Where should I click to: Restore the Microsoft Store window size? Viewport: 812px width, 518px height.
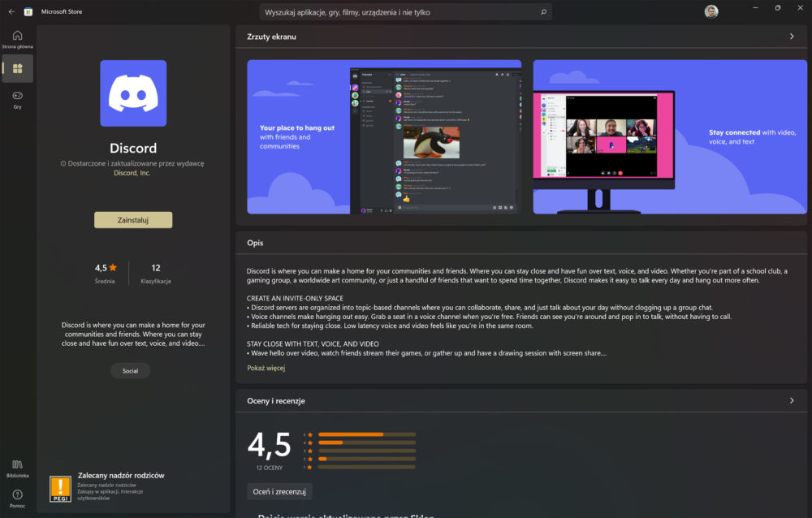coord(778,8)
